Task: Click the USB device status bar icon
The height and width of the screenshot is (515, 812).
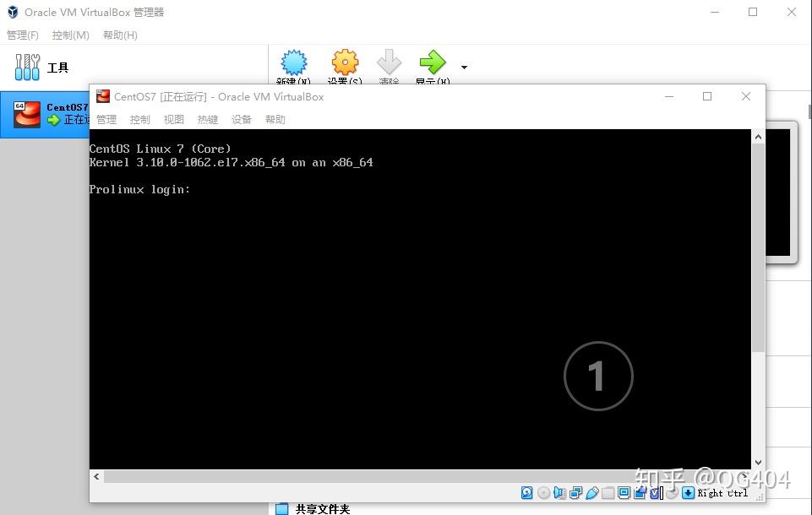Action: tap(591, 492)
